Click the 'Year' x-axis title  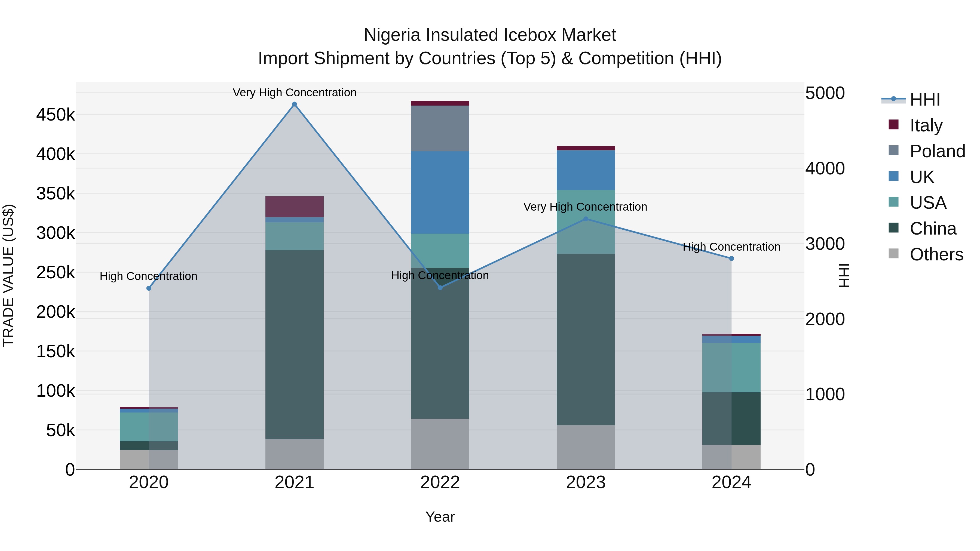pos(440,517)
